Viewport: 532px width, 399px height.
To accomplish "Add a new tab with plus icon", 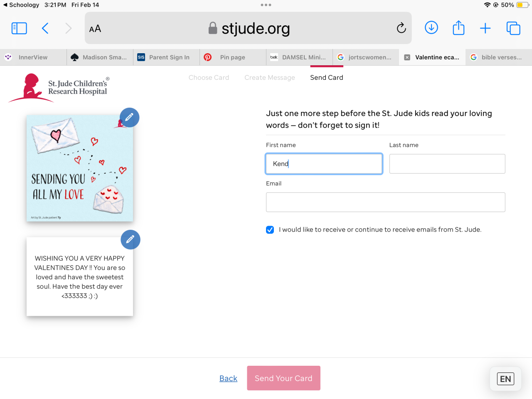I will click(x=485, y=28).
